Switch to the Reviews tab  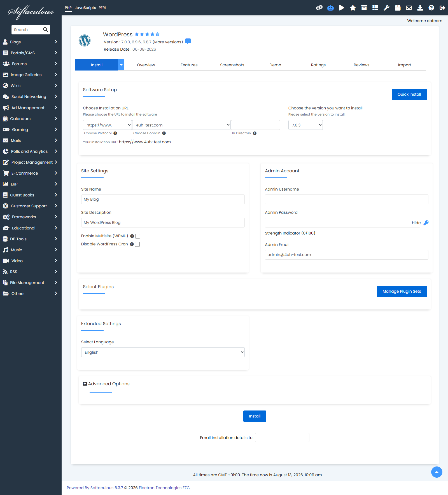coord(361,65)
